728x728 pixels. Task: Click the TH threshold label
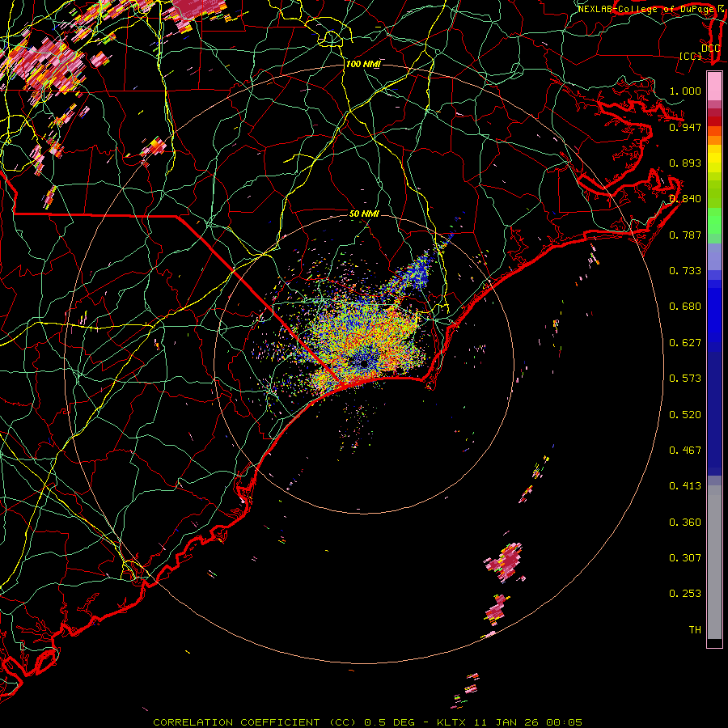695,630
